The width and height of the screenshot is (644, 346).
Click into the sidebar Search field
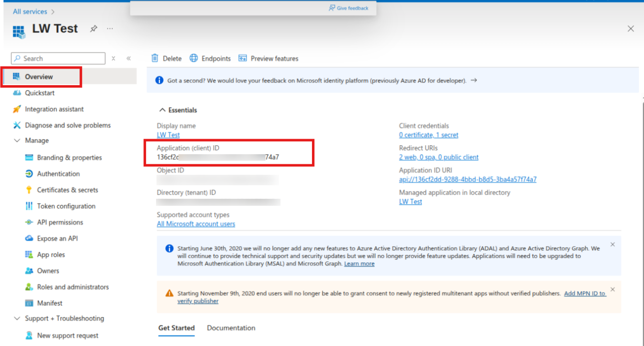point(58,59)
